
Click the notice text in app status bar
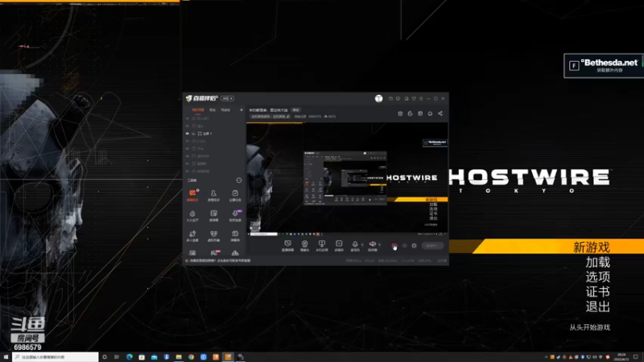220,261
